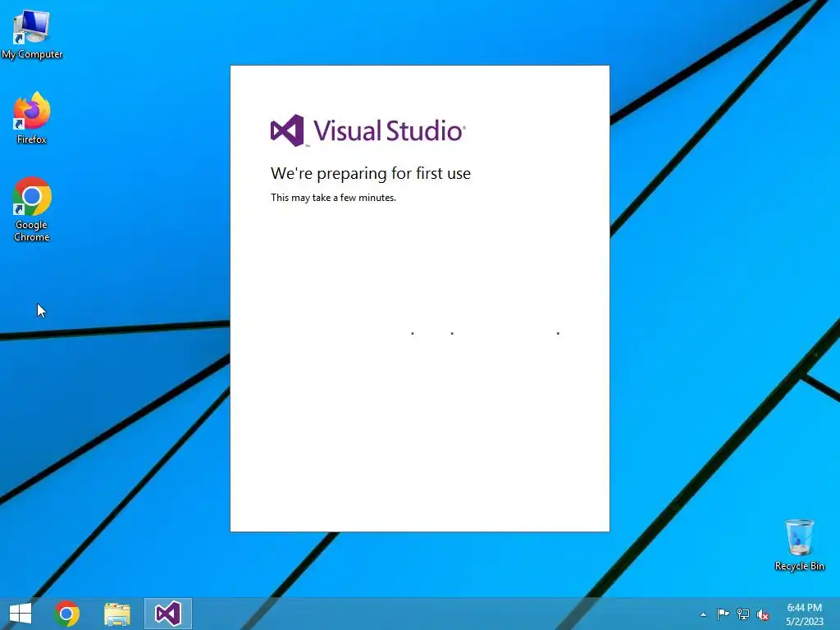Screen dimensions: 840x630
Task: Activate the Visual Studio taskbar button
Action: tap(167, 614)
